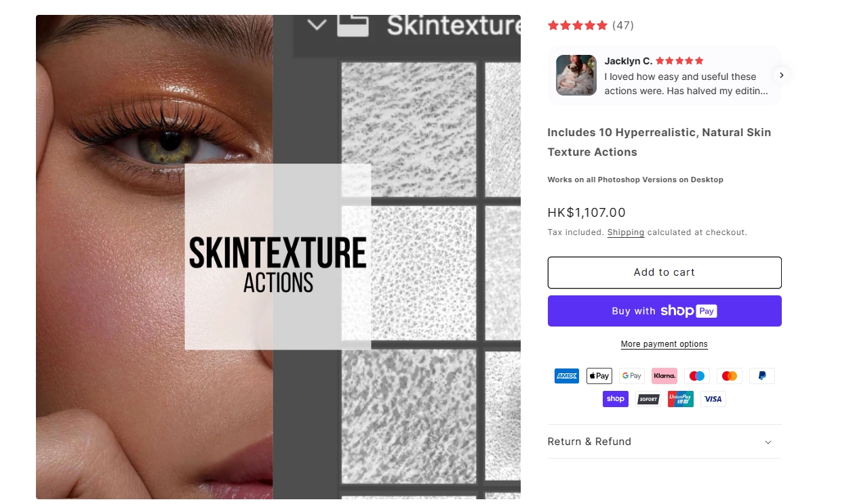The height and width of the screenshot is (504, 855).
Task: Expand the Return & Refund section
Action: point(664,442)
